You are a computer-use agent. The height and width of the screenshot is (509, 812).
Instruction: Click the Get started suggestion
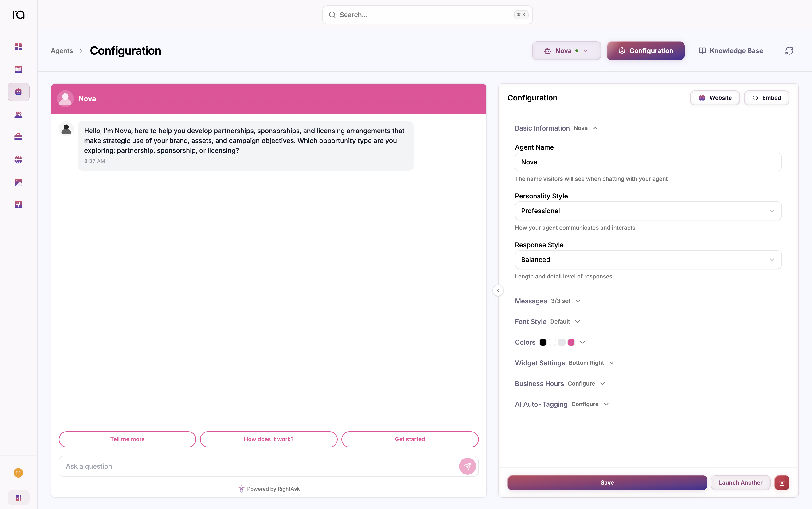click(410, 439)
